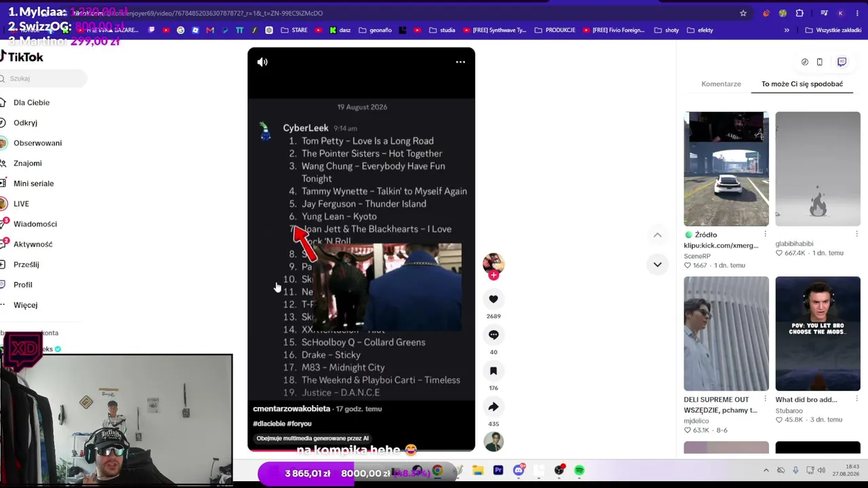Open Odkryj page
Screen dimensions: 868x488
click(25, 123)
